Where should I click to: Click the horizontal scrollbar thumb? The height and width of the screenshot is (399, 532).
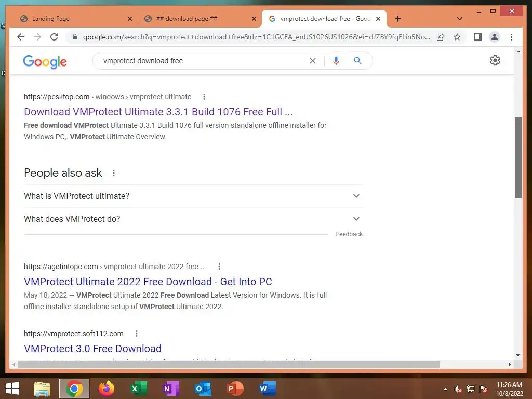(229, 364)
